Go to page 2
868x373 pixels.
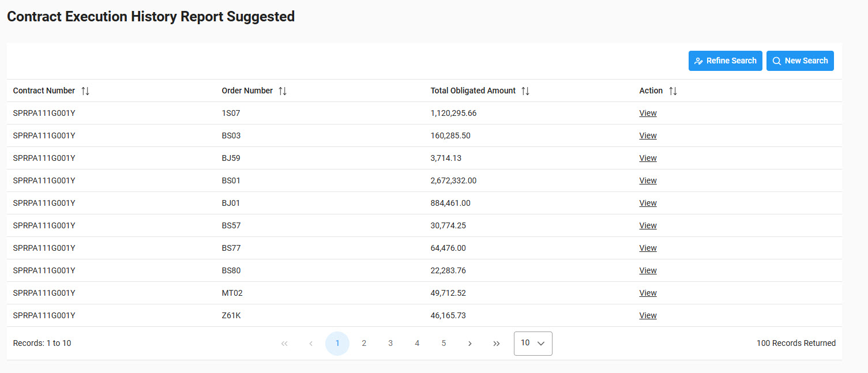click(x=364, y=344)
